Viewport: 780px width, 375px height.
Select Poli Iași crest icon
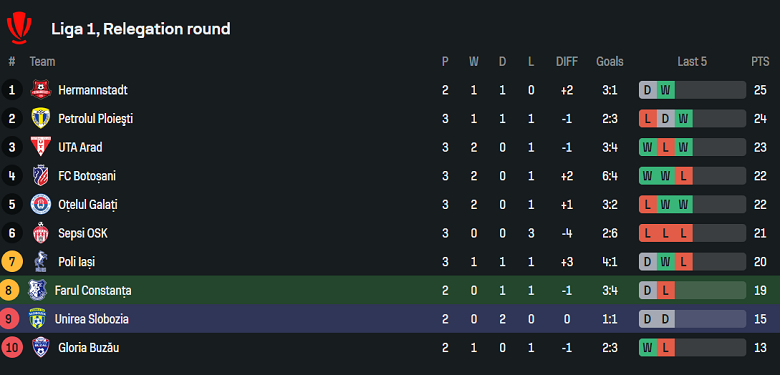click(40, 262)
